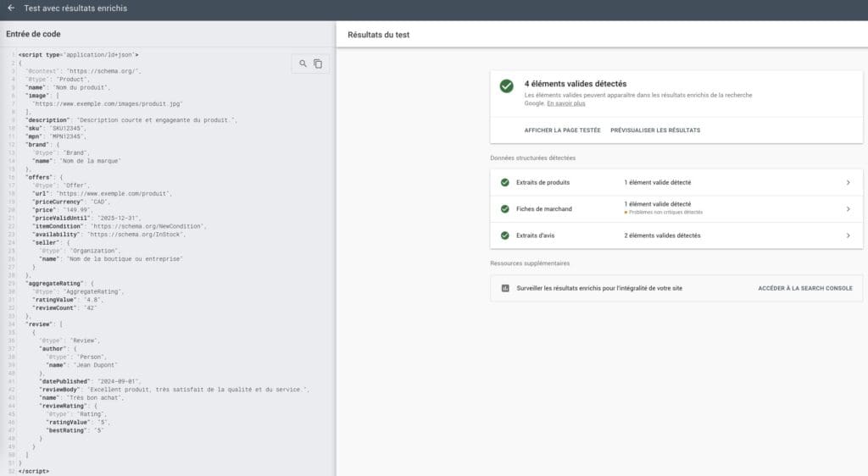This screenshot has height=476, width=868.
Task: Select the 'Fiches de marchand' label
Action: point(544,209)
